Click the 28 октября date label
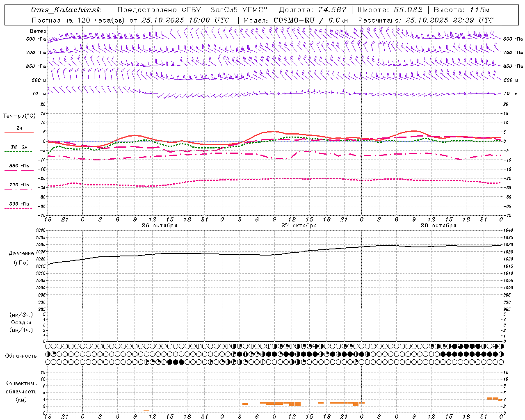Screen dimensions: 525x420 (x=438, y=226)
